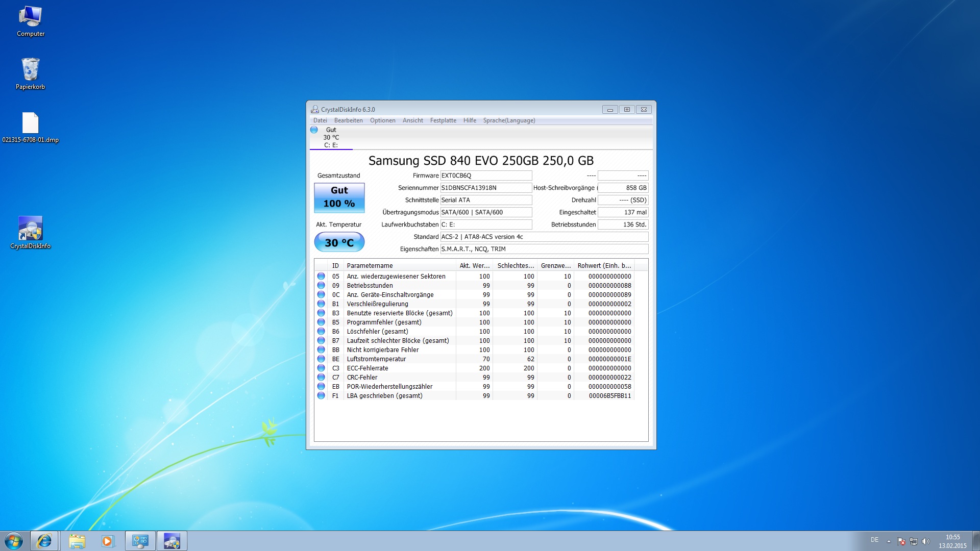Click the 30 °C temperature button
Image resolution: width=980 pixels, height=551 pixels.
tap(339, 242)
